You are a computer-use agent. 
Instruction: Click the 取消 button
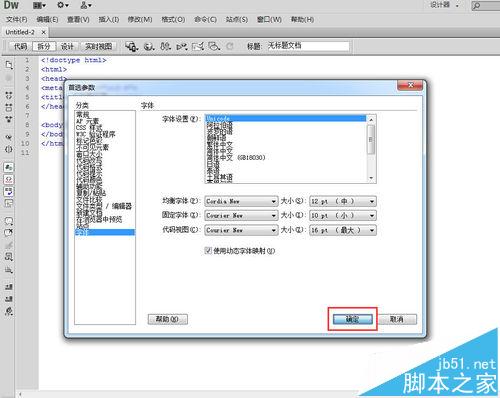tap(397, 319)
